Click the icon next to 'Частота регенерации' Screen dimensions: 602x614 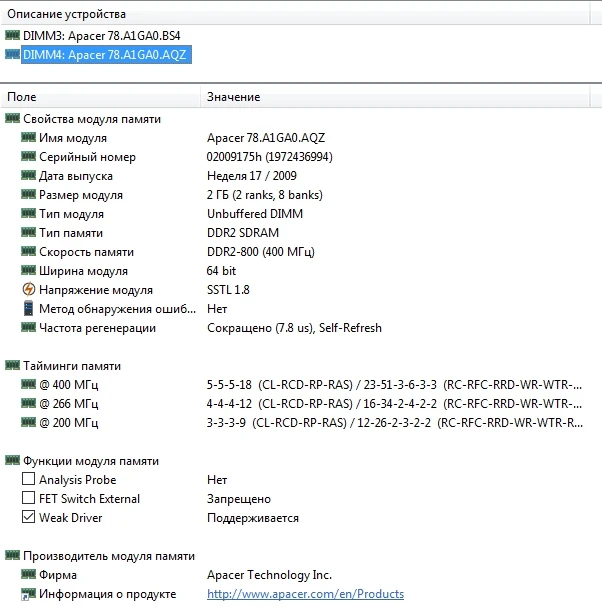tap(28, 327)
